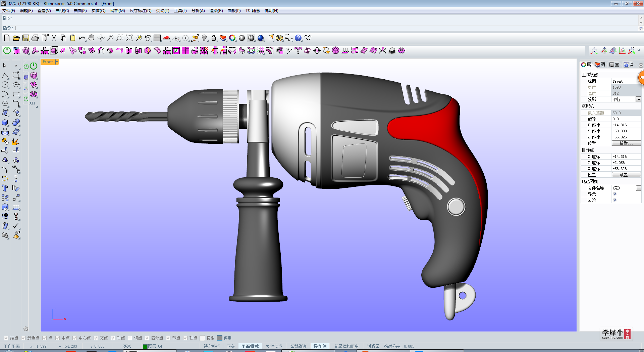Save the model with the floppy disk icon
Viewport: 644px width, 352px height.
click(25, 38)
